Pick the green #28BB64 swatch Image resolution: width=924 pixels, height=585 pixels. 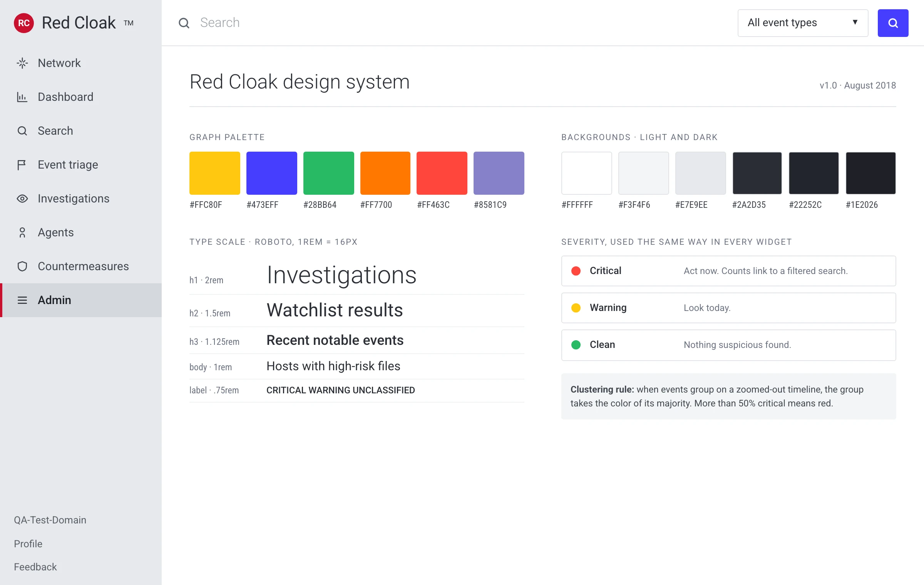point(329,173)
